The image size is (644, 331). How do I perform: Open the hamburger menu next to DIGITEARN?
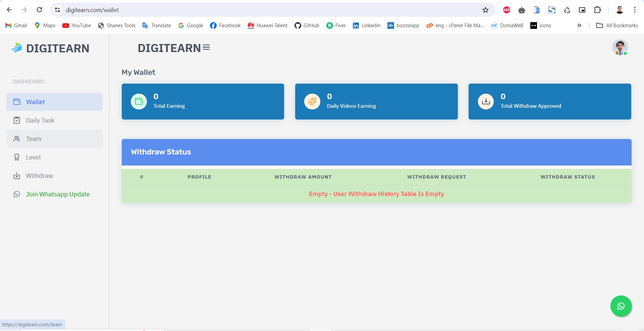pyautogui.click(x=206, y=48)
